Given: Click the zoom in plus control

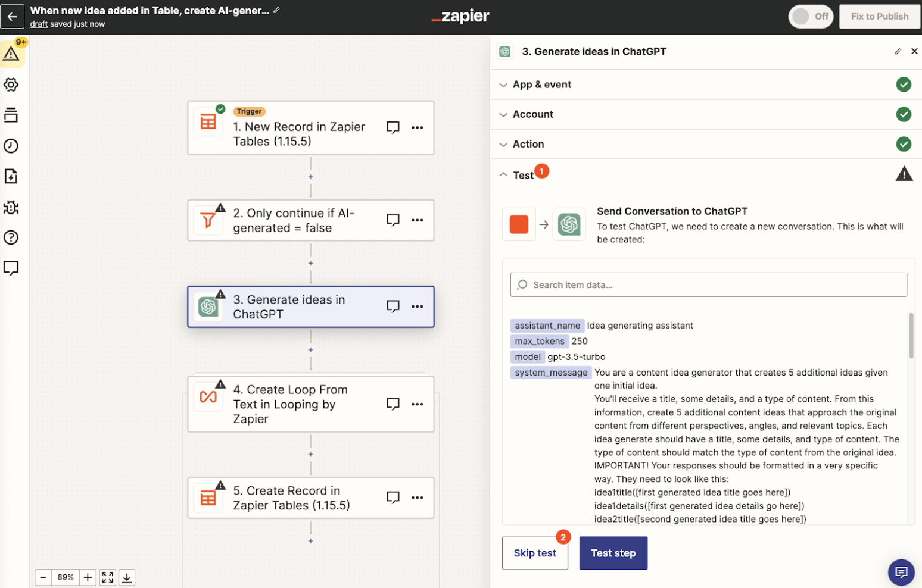Looking at the screenshot, I should (x=88, y=577).
